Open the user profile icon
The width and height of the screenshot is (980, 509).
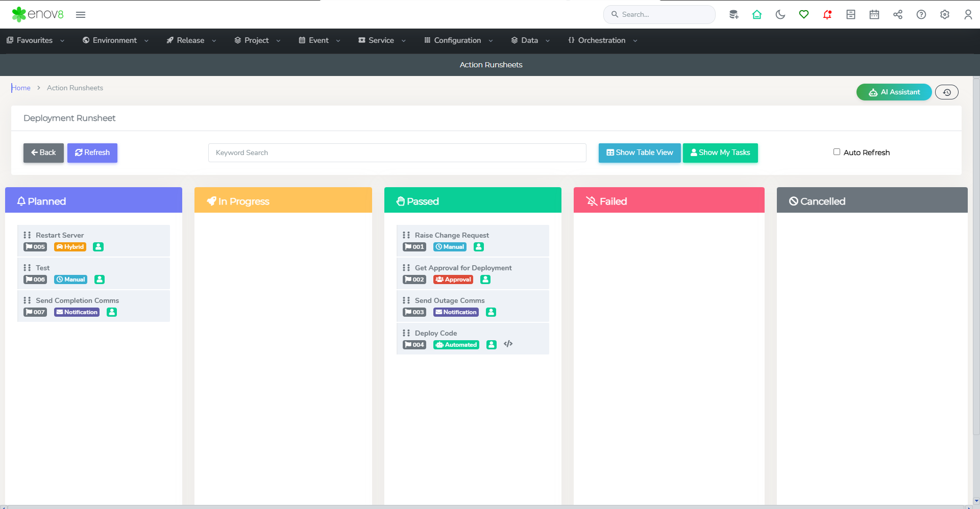[968, 14]
